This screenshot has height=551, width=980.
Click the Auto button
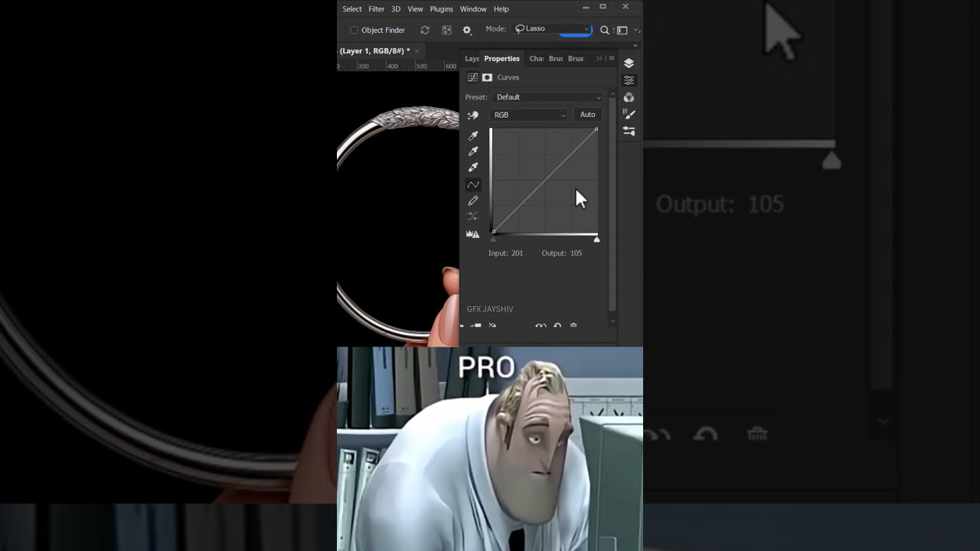tap(587, 115)
